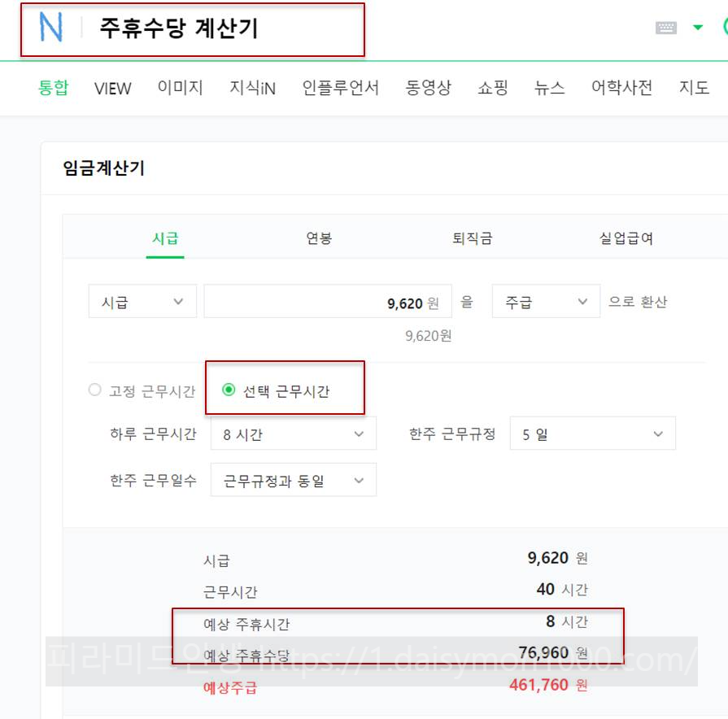This screenshot has height=719, width=728.
Task: Open the 시급 unit dropdown
Action: (142, 301)
